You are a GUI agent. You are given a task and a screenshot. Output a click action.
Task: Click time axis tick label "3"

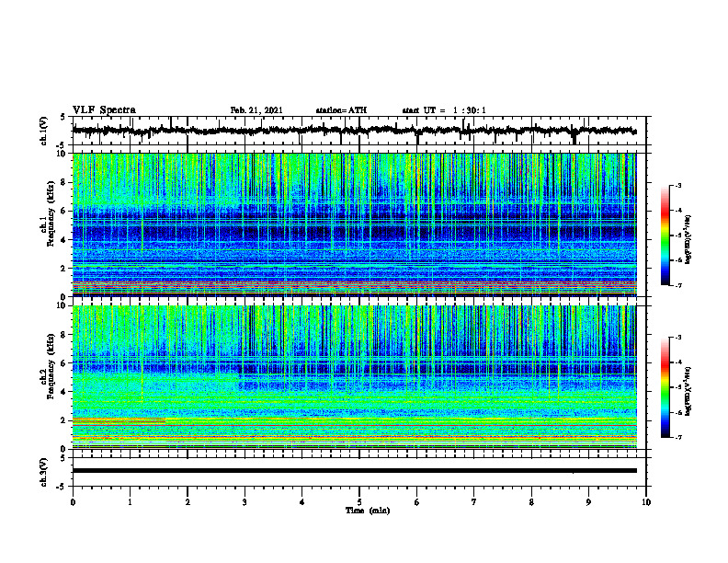click(x=245, y=502)
